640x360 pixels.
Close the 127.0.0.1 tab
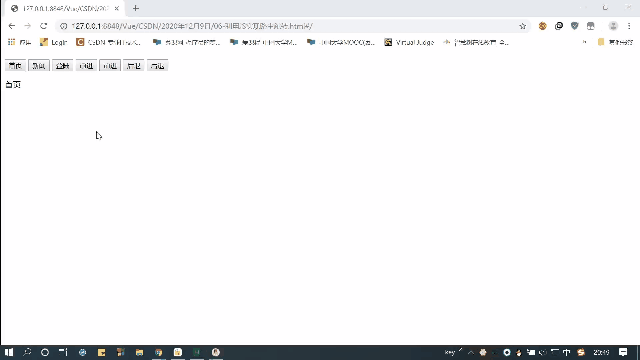coord(117,8)
